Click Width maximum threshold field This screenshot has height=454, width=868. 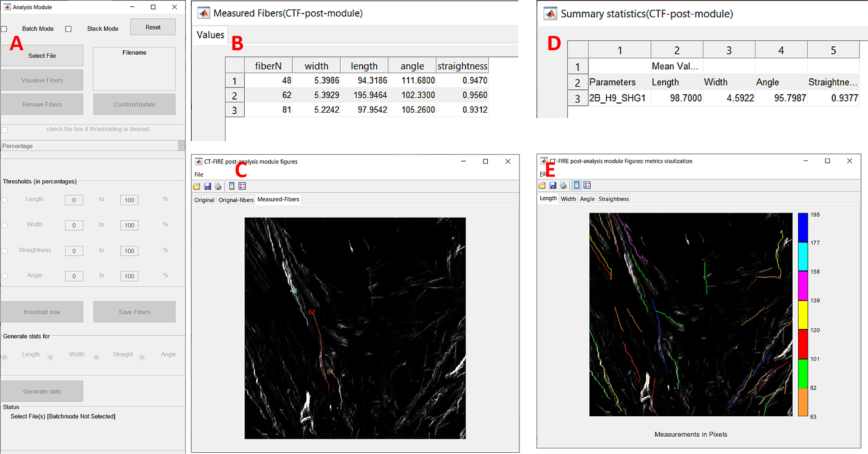pos(129,225)
